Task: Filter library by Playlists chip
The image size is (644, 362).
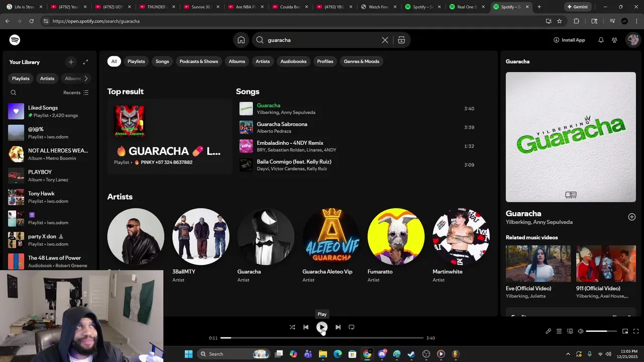Action: click(21, 78)
